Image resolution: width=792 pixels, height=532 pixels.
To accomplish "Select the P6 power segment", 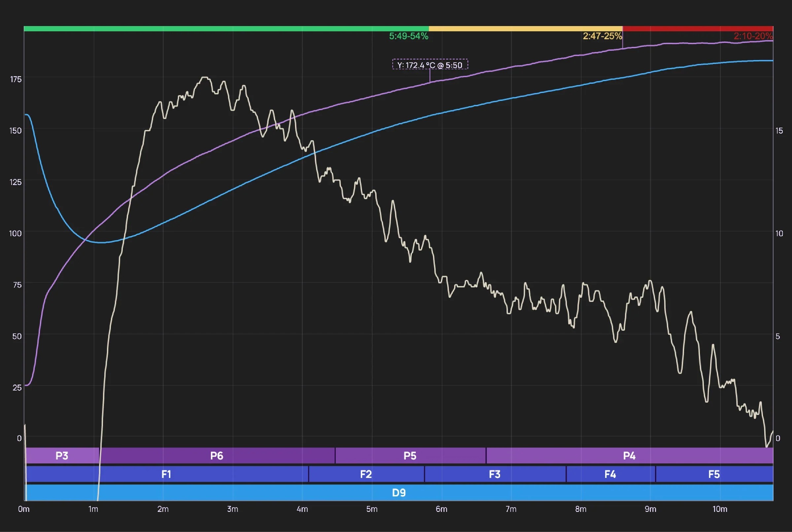I will point(216,455).
